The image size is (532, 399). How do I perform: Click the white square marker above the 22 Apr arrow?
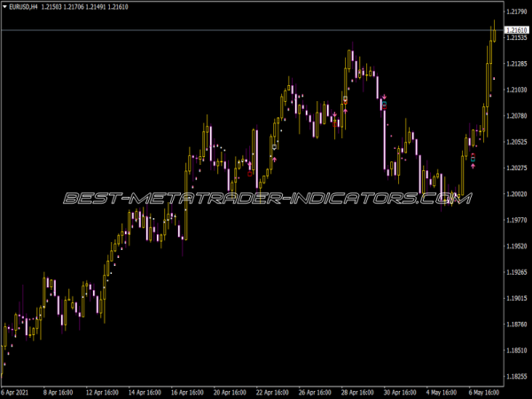pos(275,145)
